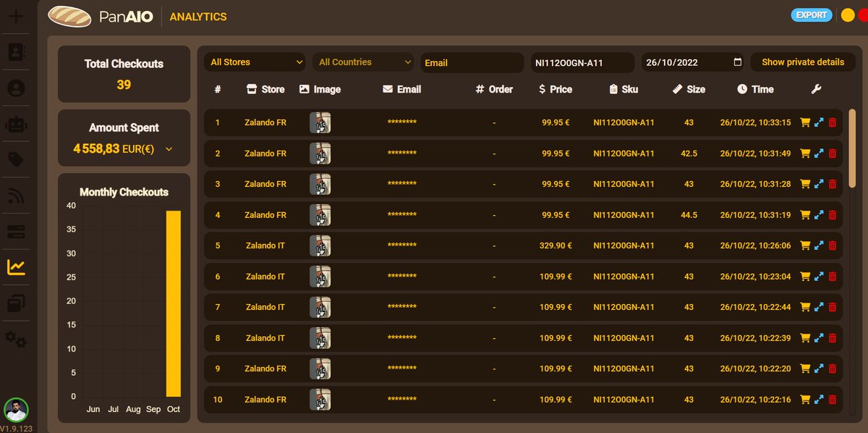Click the plus icon in the sidebar

pyautogui.click(x=15, y=15)
